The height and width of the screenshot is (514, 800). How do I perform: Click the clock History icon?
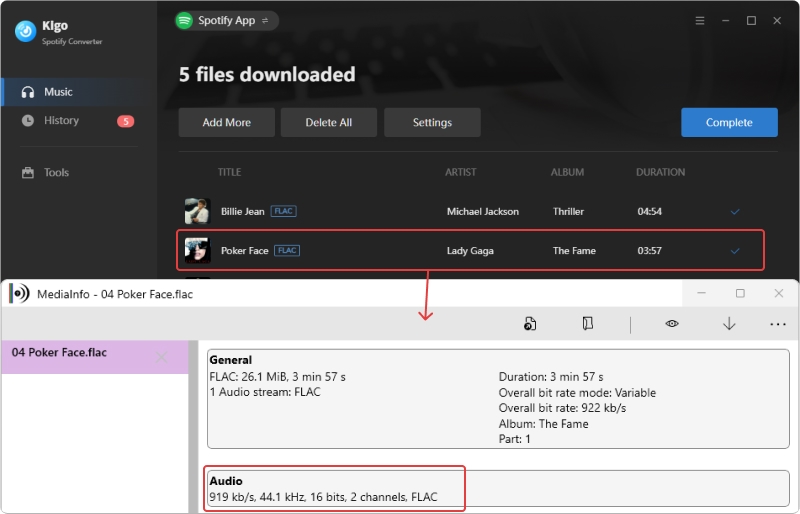tap(28, 120)
